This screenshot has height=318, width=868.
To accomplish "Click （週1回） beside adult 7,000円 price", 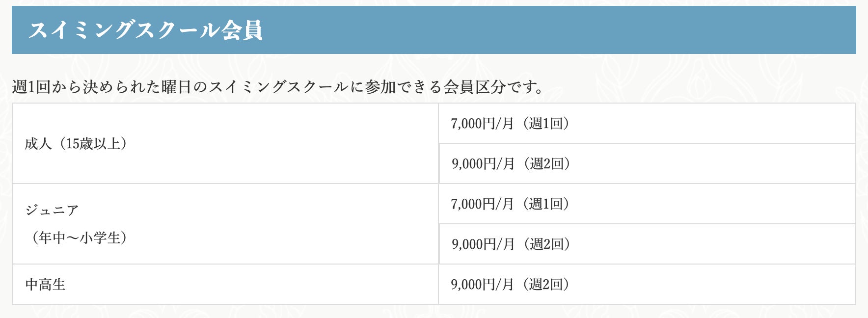I will pyautogui.click(x=545, y=123).
